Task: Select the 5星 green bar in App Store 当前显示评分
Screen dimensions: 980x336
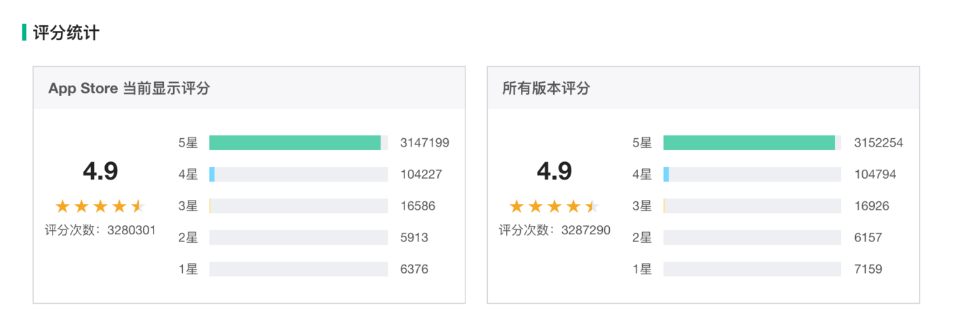Action: [x=294, y=143]
